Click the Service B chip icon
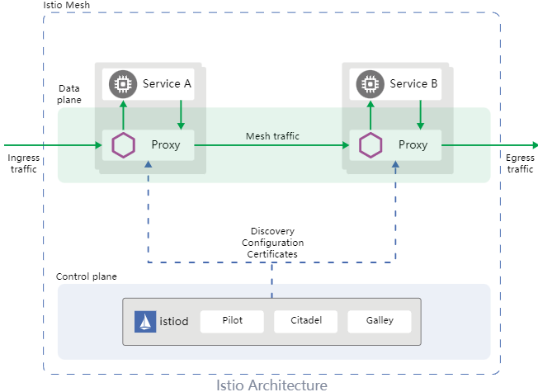Viewport: 538px width, 392px height. pyautogui.click(x=371, y=83)
